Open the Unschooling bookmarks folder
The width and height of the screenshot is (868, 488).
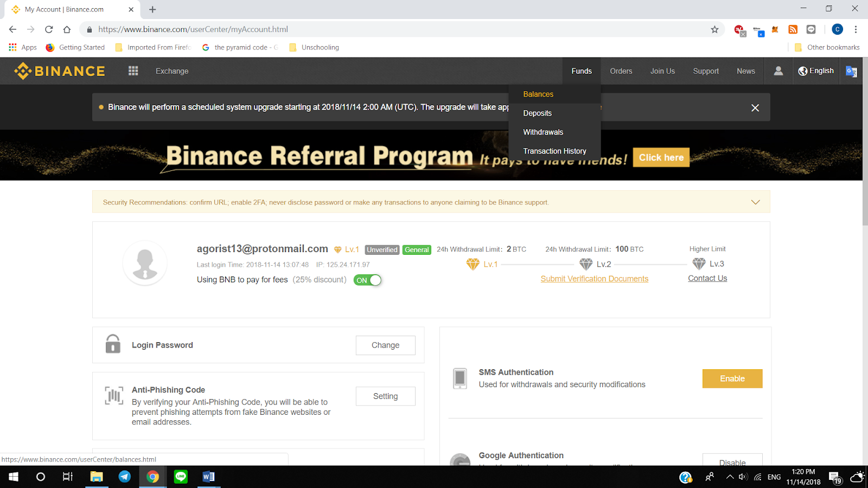coord(314,47)
